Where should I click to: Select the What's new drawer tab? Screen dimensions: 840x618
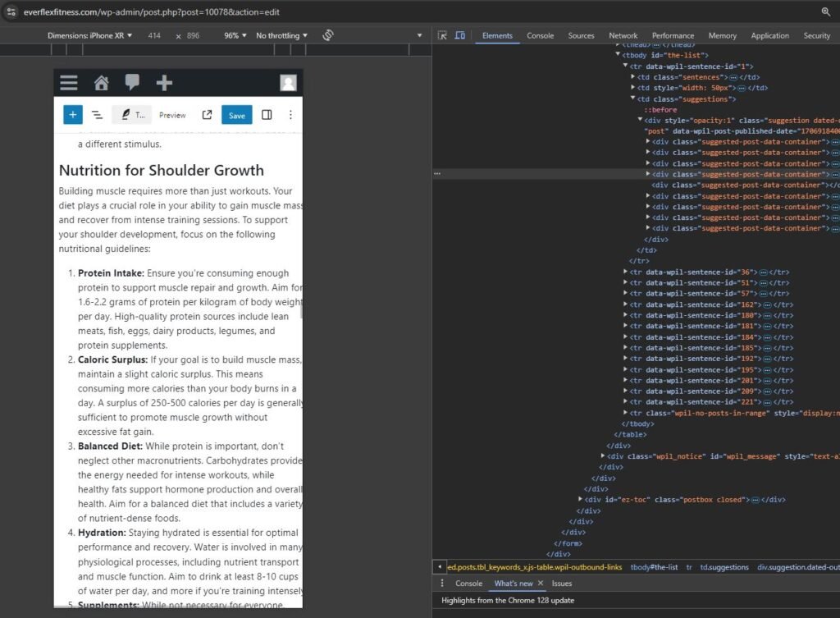tap(514, 584)
